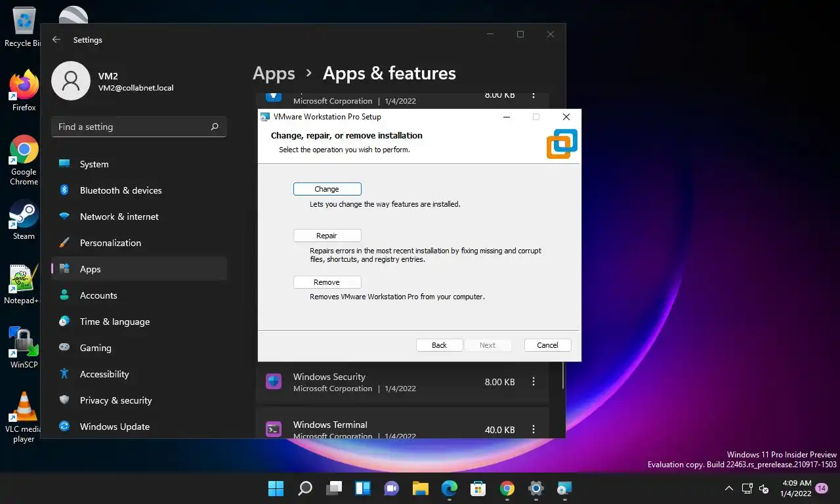Image resolution: width=840 pixels, height=504 pixels.
Task: Cancel the VMware Workstation Pro Setup
Action: (547, 345)
